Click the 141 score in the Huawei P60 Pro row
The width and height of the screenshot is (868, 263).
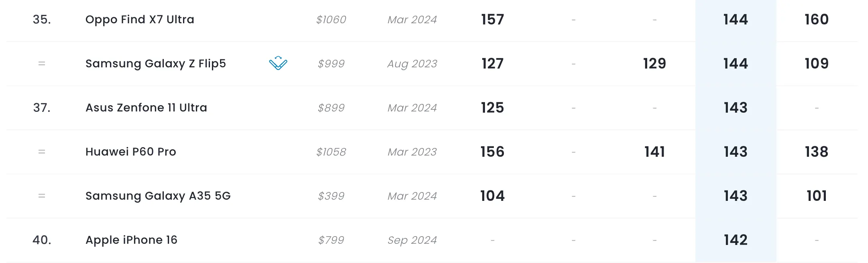pos(654,152)
